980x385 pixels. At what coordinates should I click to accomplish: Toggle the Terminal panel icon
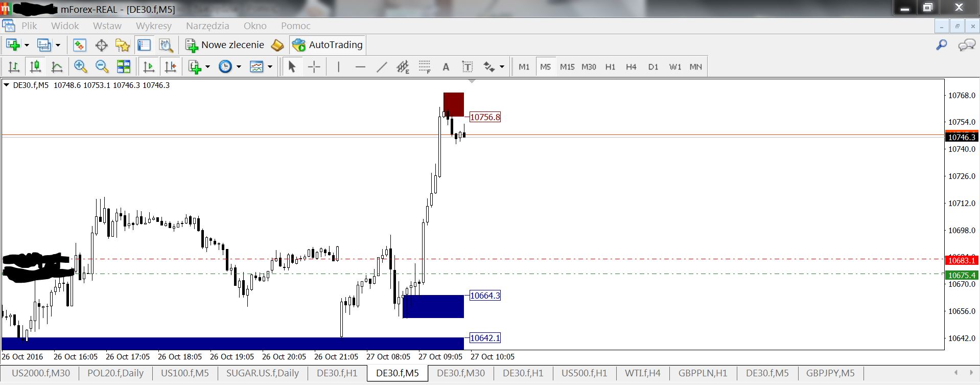tap(144, 45)
